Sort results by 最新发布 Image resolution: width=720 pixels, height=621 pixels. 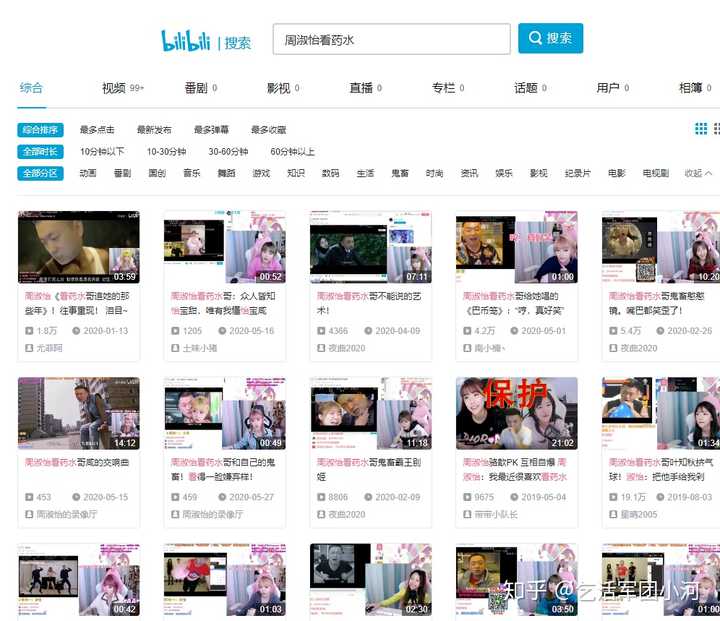click(x=154, y=130)
